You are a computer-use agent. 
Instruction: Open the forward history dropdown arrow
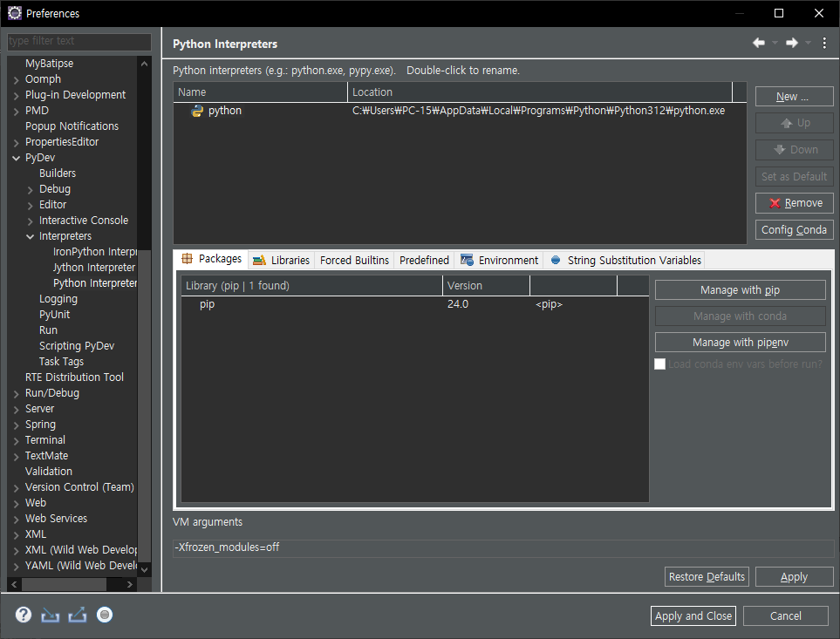808,43
